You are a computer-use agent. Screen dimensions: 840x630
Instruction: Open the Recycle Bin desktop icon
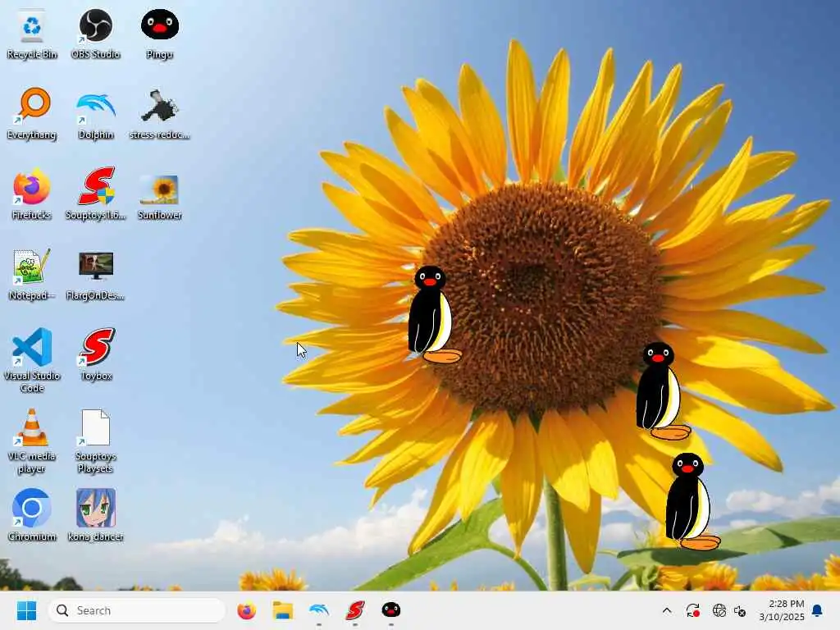(32, 33)
